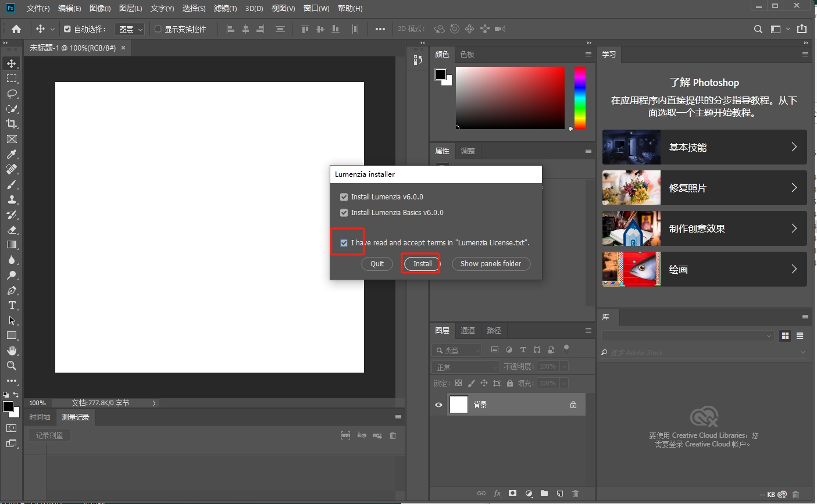Select the Rectangle shape tool
817x504 pixels.
click(x=12, y=335)
